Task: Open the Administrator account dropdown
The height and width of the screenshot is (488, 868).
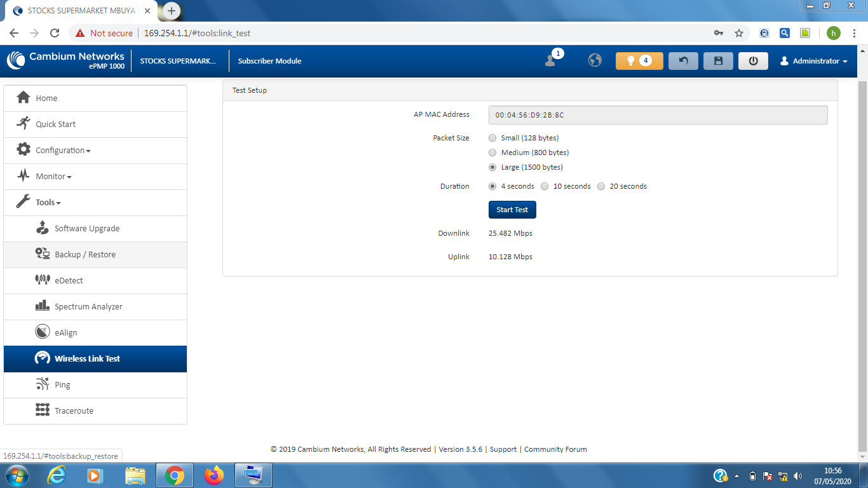Action: 815,61
